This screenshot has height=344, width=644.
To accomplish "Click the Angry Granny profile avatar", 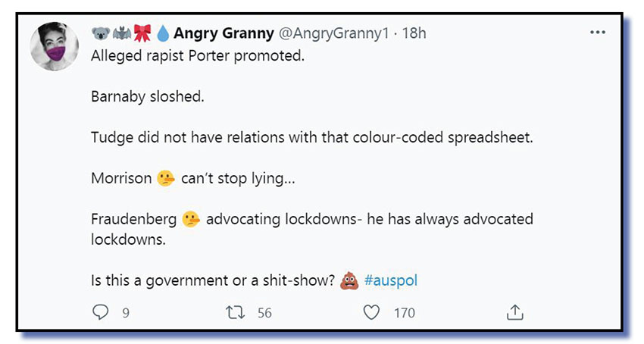I will (55, 45).
